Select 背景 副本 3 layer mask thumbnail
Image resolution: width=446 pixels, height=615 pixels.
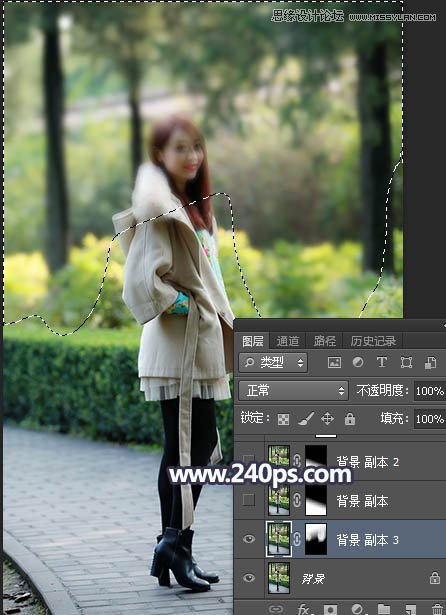pos(316,539)
